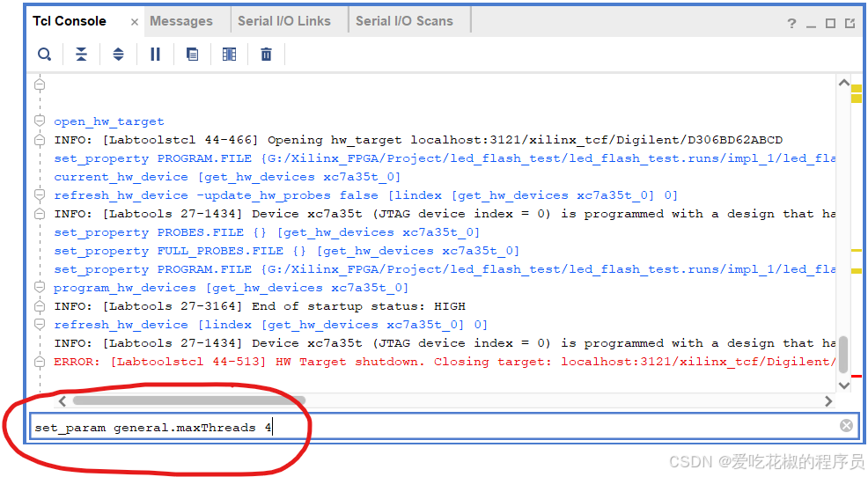The image size is (868, 477).
Task: Click the Expand All toolbar icon
Action: pos(119,55)
